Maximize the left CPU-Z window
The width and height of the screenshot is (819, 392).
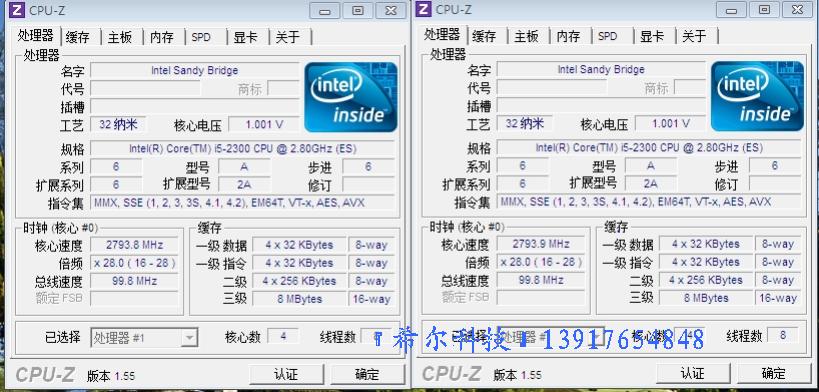tap(358, 10)
